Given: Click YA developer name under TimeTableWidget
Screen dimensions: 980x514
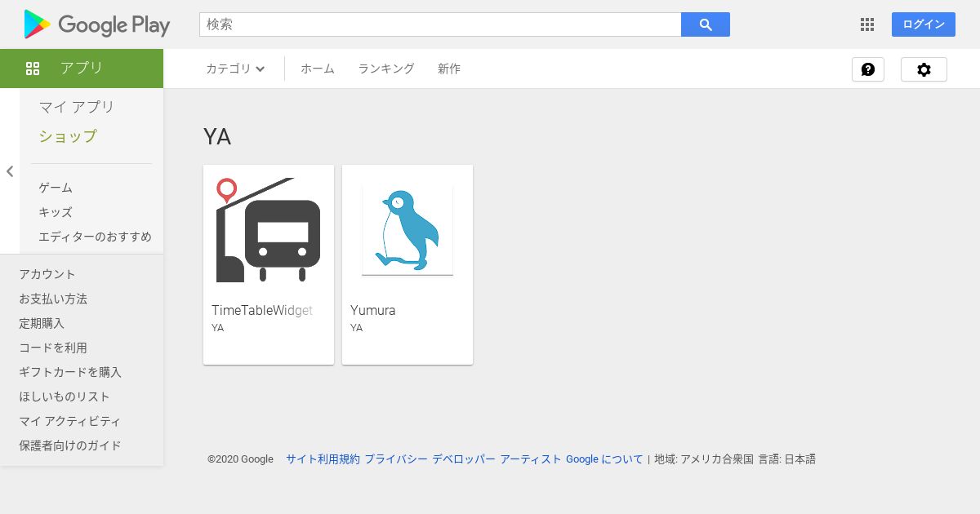Looking at the screenshot, I should click(218, 328).
